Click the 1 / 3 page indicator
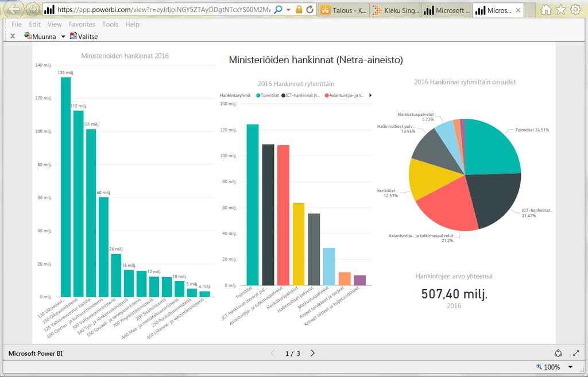Image resolution: width=588 pixels, height=377 pixels. [x=292, y=353]
